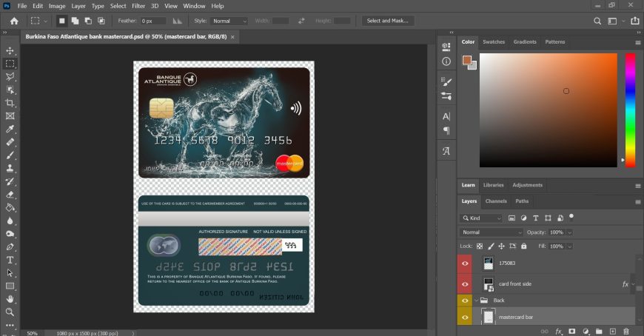Select the Blur tool
The height and width of the screenshot is (336, 644).
[x=10, y=221]
